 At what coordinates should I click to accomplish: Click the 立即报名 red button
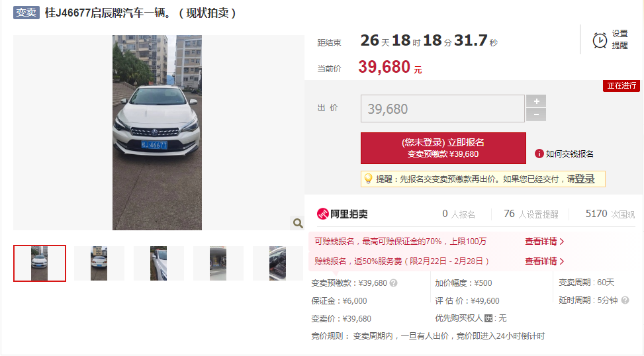443,148
